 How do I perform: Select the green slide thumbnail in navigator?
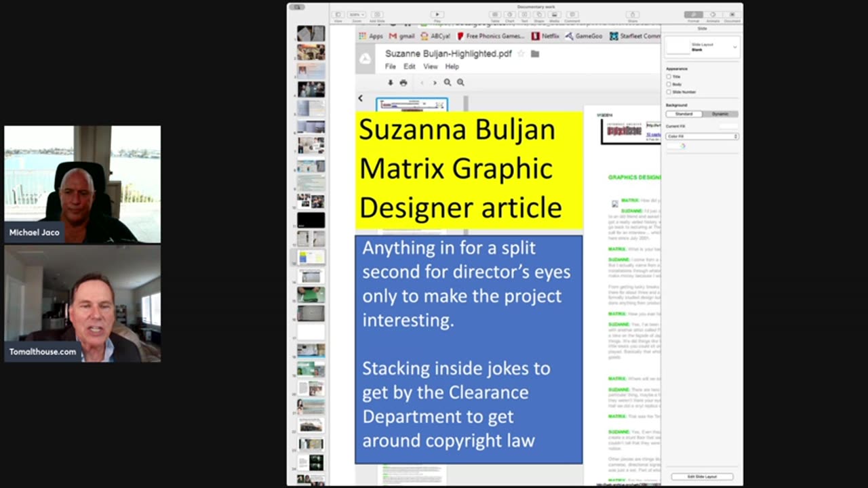(x=311, y=295)
